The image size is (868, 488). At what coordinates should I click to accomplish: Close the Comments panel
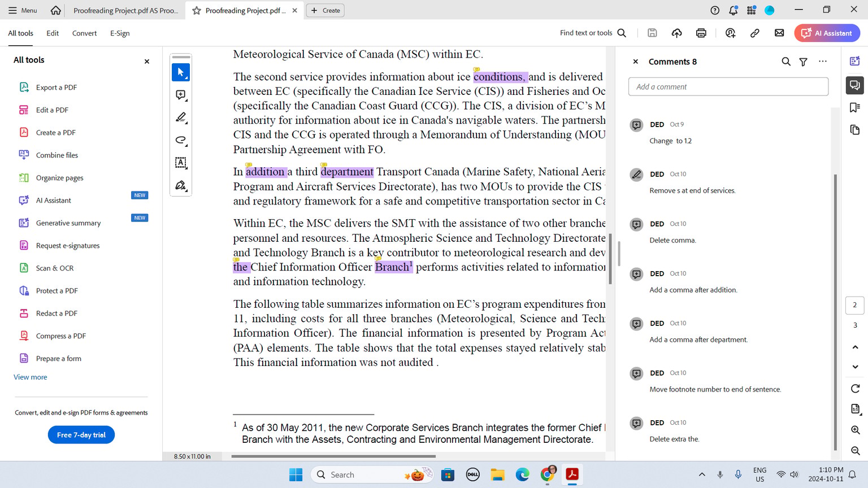coord(635,61)
